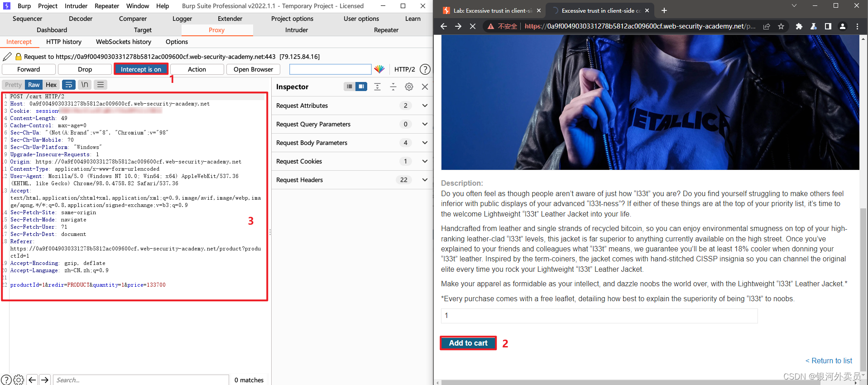Click browser back arrow
This screenshot has width=868, height=385.
[x=444, y=26]
